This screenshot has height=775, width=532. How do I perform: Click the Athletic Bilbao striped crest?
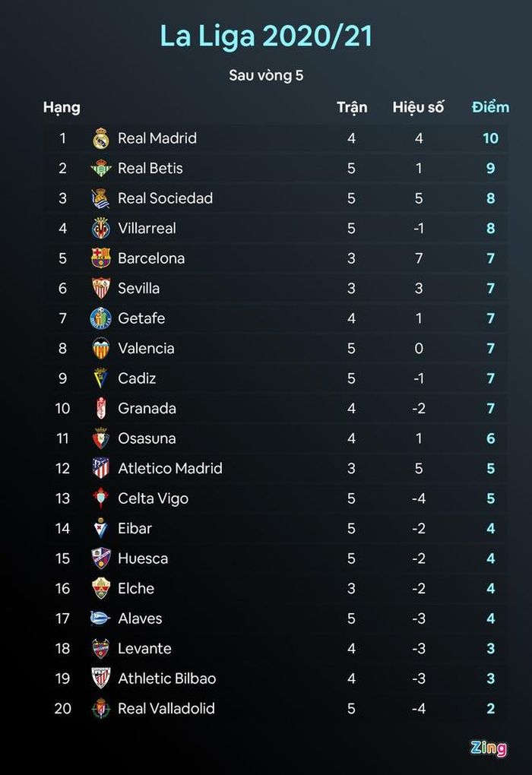101,678
